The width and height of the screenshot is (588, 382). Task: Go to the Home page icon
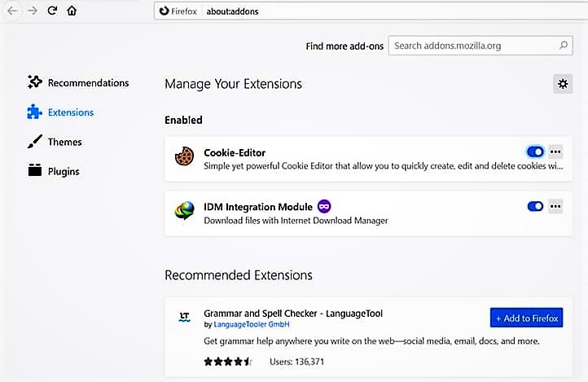72,11
